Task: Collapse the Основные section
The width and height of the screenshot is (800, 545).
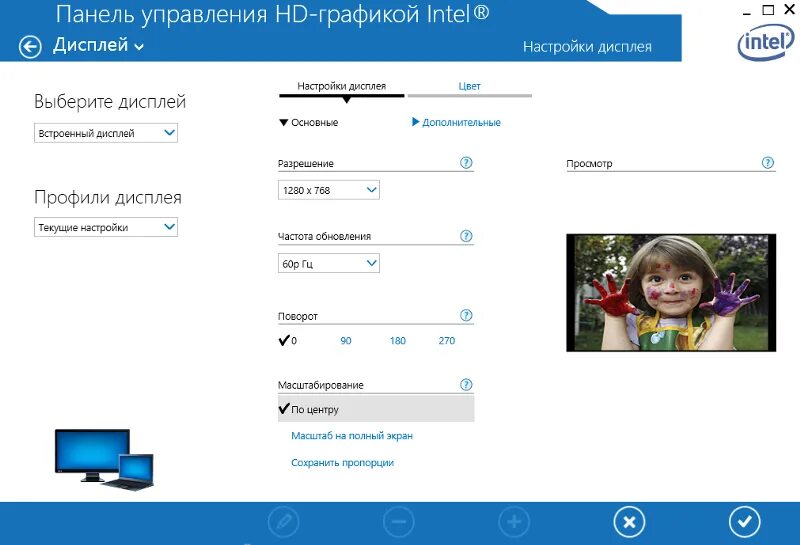Action: coord(309,122)
